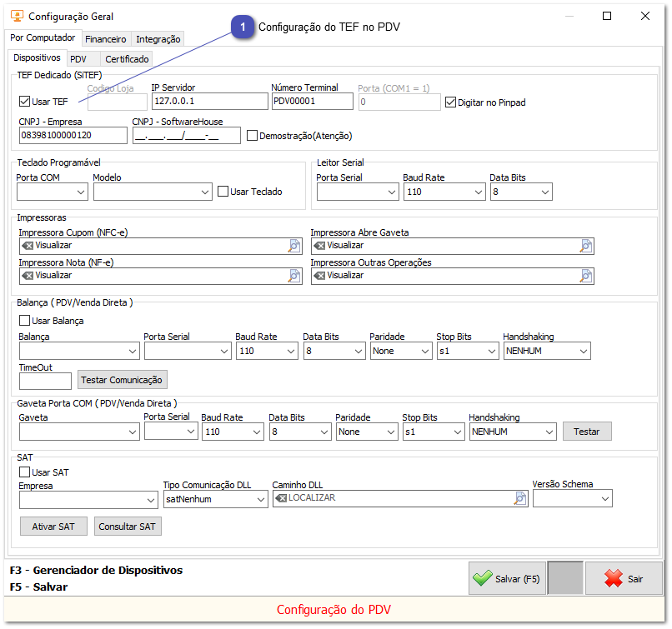Open the search icon for Impressora Cupom (NFC-e)

[x=293, y=246]
